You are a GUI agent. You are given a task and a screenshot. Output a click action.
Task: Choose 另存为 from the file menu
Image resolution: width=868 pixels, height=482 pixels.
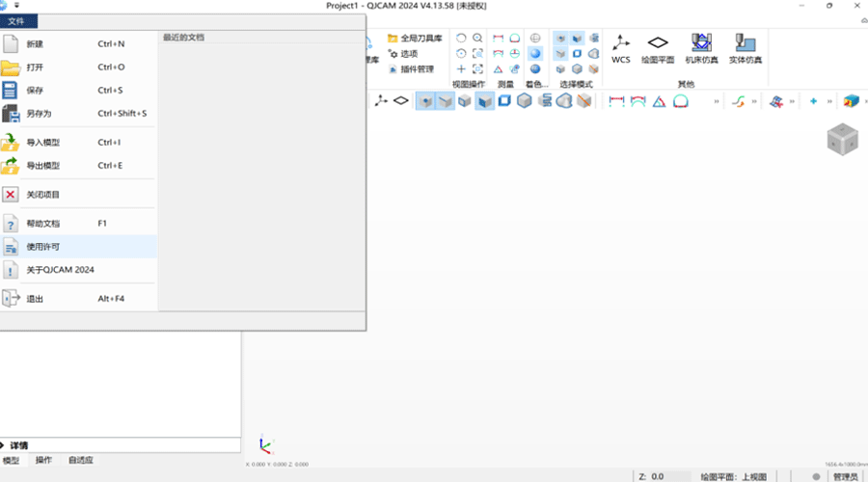tap(39, 114)
